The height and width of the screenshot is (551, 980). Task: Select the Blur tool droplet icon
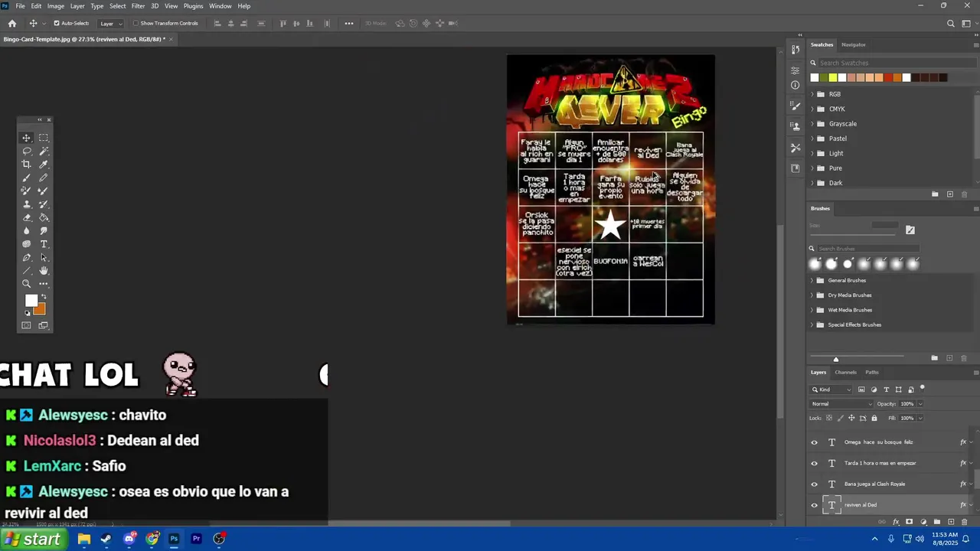(27, 230)
